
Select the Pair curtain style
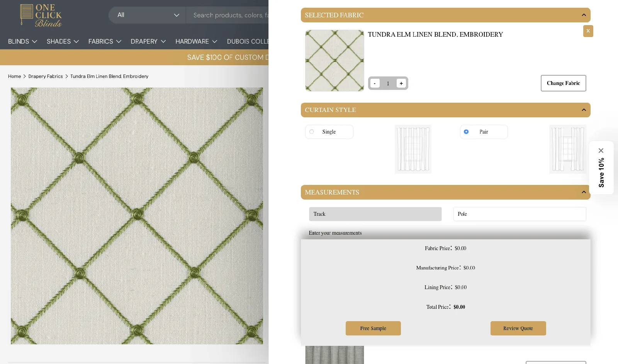(x=484, y=132)
